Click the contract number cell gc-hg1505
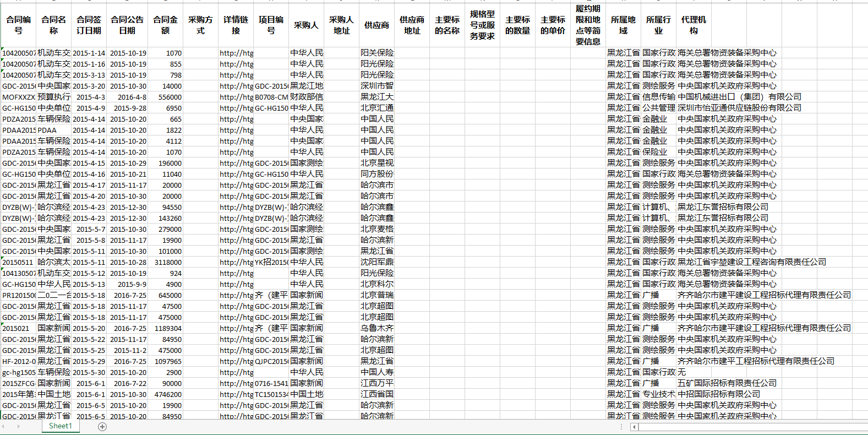Image resolution: width=868 pixels, height=435 pixels. click(19, 372)
